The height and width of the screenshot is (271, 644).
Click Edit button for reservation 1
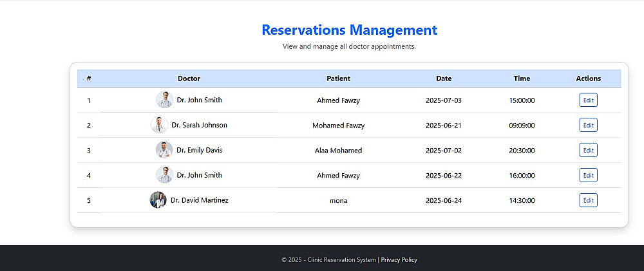click(588, 100)
